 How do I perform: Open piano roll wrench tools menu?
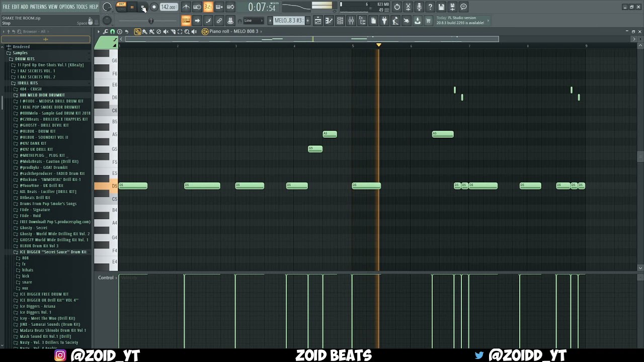tap(106, 32)
